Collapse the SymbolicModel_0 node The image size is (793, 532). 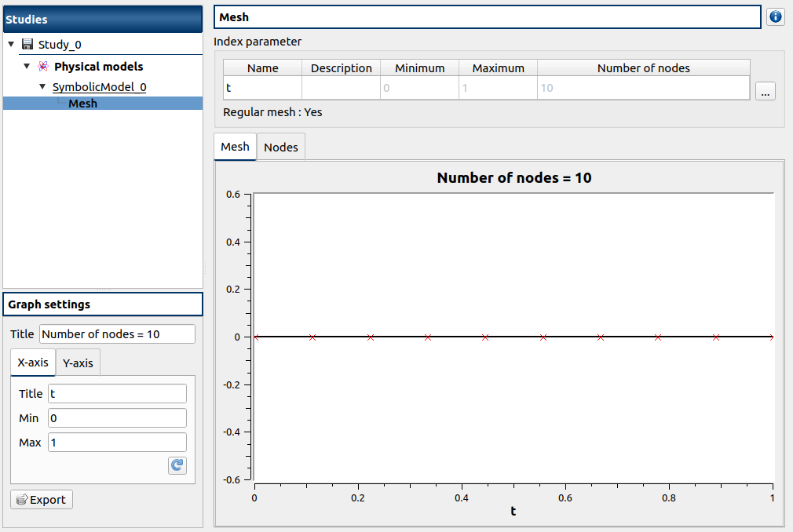click(x=42, y=87)
